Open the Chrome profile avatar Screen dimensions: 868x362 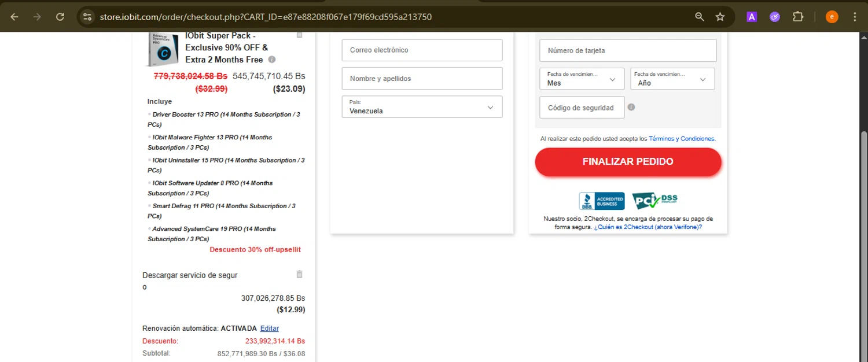[x=832, y=17]
